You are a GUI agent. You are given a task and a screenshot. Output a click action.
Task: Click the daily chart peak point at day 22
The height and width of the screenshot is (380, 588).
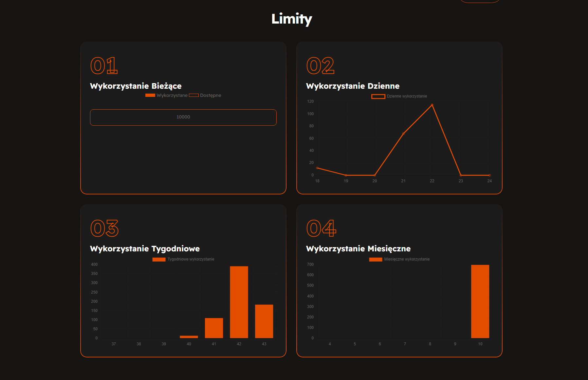pyautogui.click(x=432, y=105)
